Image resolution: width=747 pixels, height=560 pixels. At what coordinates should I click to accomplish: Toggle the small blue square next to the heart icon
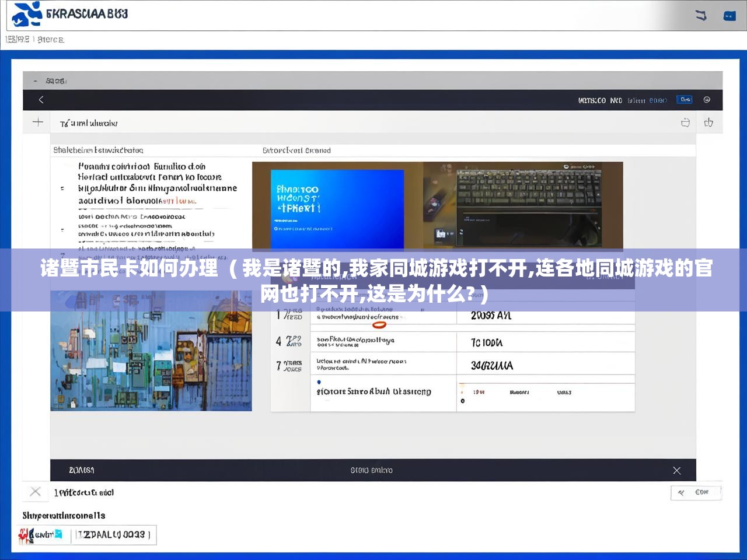pos(58,533)
